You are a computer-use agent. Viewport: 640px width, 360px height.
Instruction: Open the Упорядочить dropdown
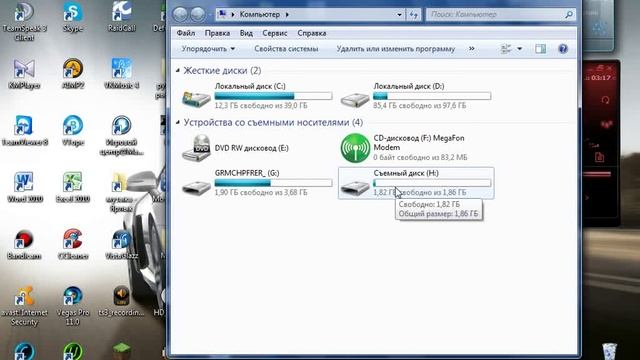pyautogui.click(x=208, y=49)
